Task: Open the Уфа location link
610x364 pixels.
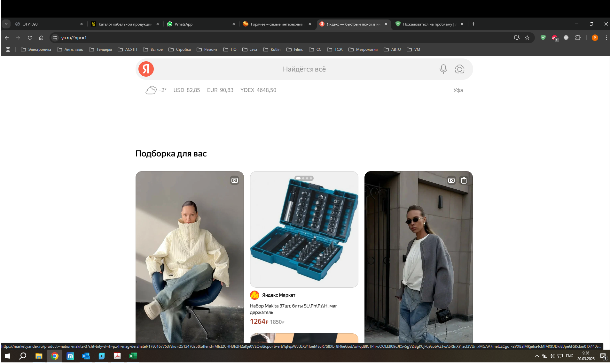Action: pyautogui.click(x=458, y=90)
